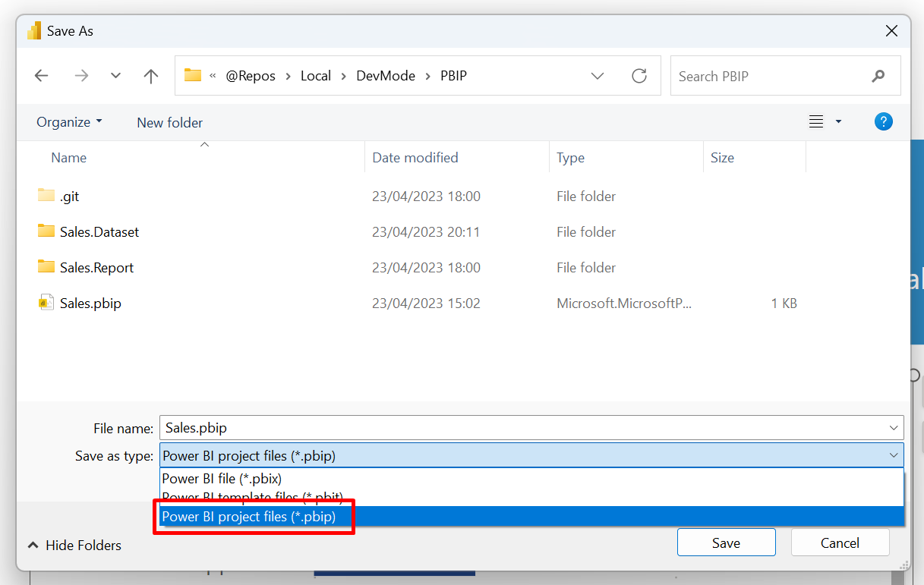
Task: Click the Power BI icon in the title bar
Action: coord(33,30)
